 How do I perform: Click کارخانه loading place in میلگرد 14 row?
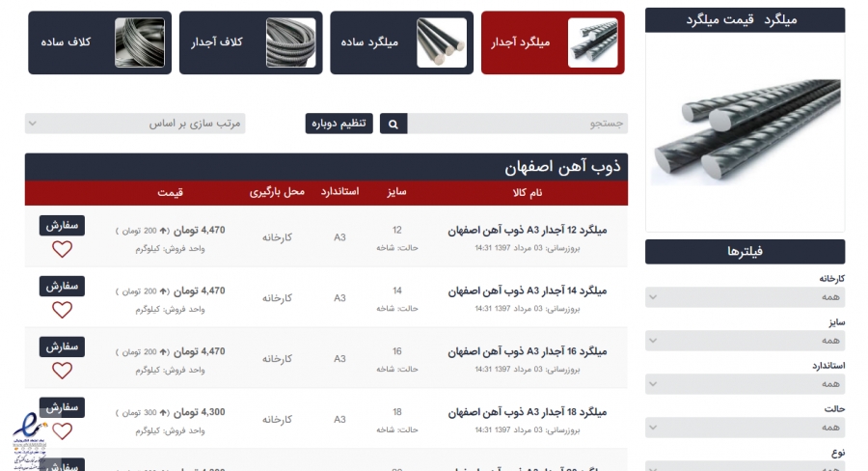click(x=277, y=298)
